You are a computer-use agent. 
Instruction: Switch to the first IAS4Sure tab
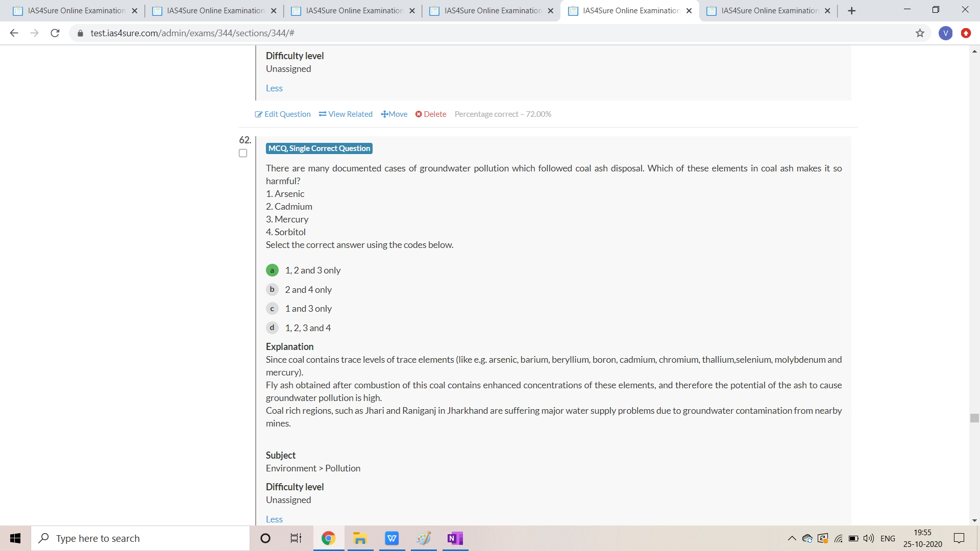tap(76, 11)
